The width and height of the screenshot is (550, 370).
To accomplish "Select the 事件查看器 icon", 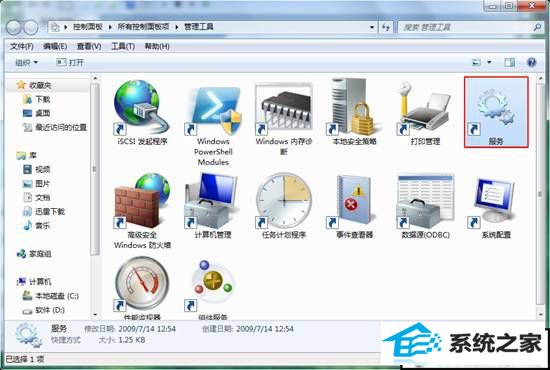I will (354, 201).
